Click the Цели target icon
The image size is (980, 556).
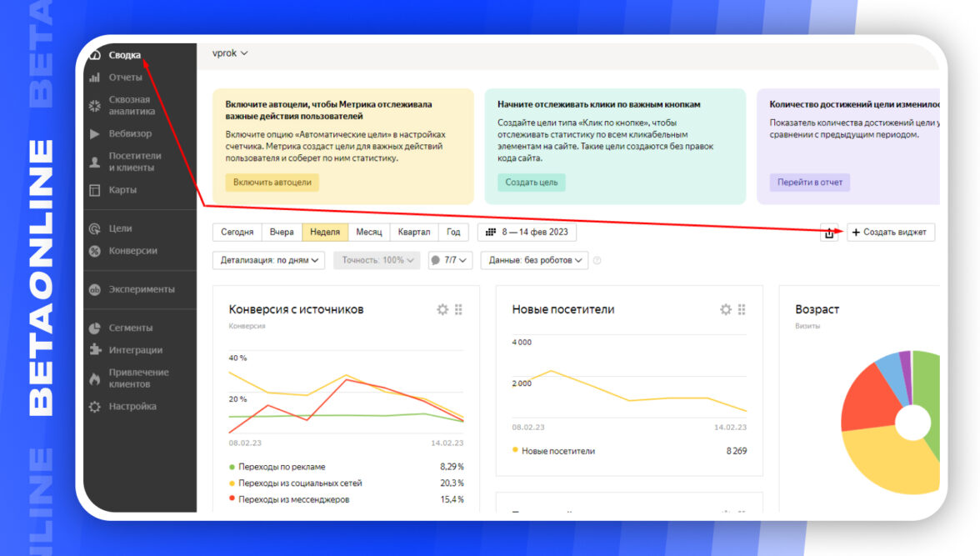click(x=94, y=229)
